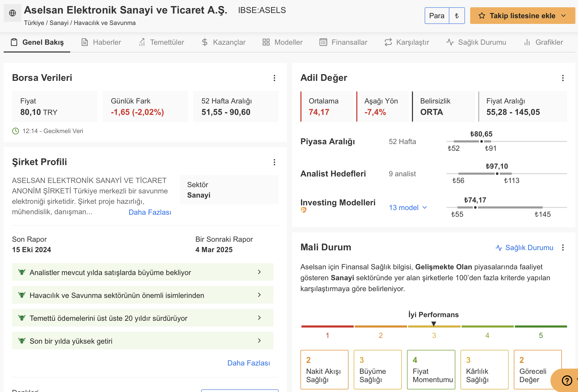This screenshot has height=392, width=578.
Task: Click the Günlük Fark -1,65 value
Action: (x=137, y=112)
